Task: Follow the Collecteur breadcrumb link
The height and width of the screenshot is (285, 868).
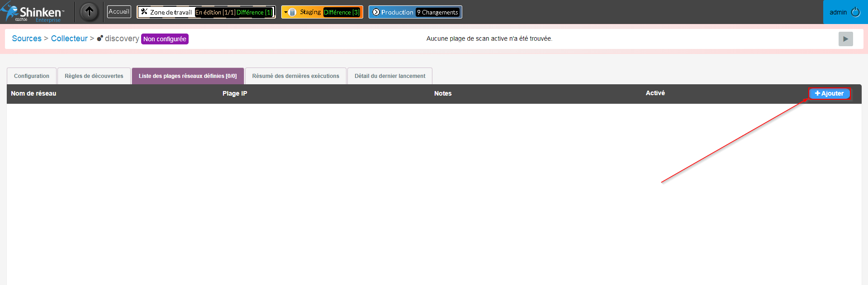Action: 69,39
